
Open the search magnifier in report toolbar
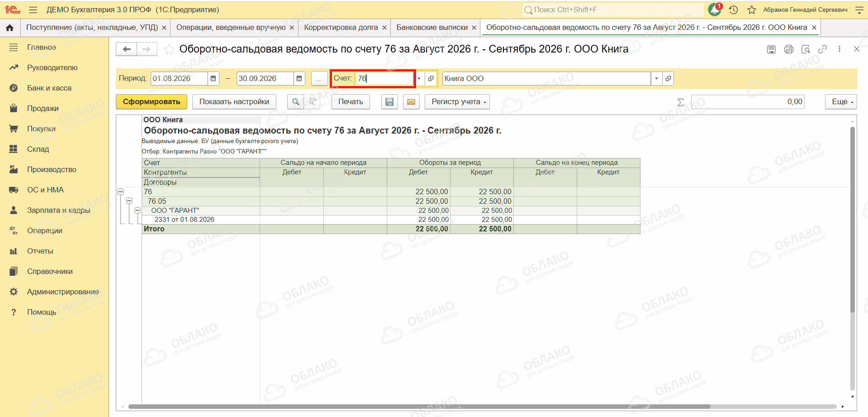(x=295, y=102)
